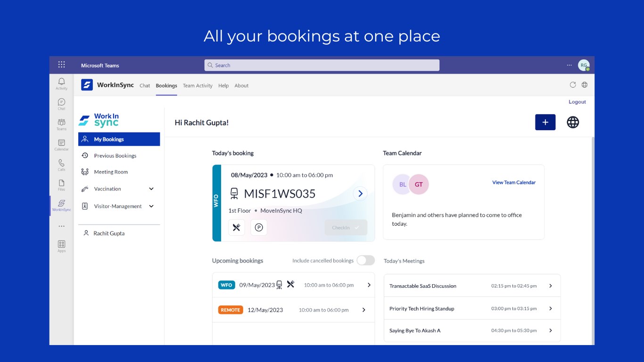
Task: Open Saying Bye To Akash A arrow
Action: tap(551, 330)
